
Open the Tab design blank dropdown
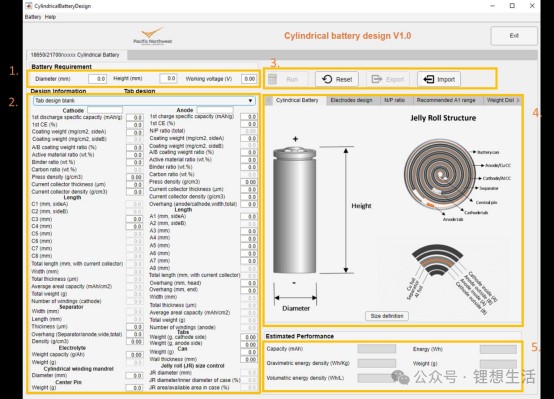[x=144, y=101]
